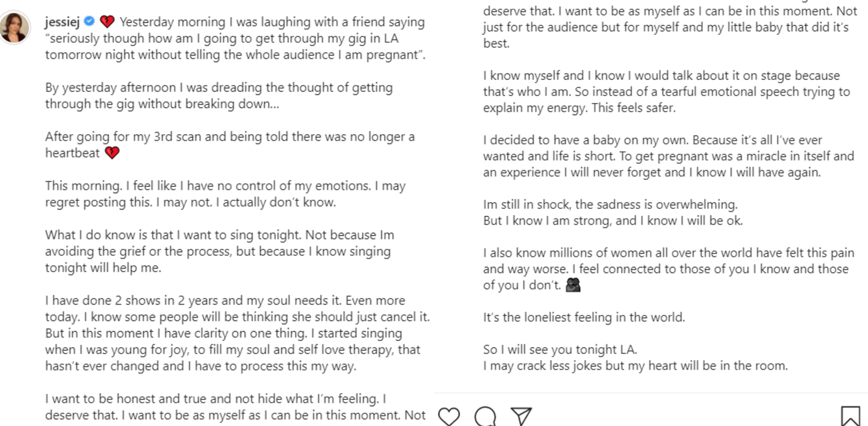Click the line "It's the loneliest feeling in the world."

pyautogui.click(x=584, y=317)
